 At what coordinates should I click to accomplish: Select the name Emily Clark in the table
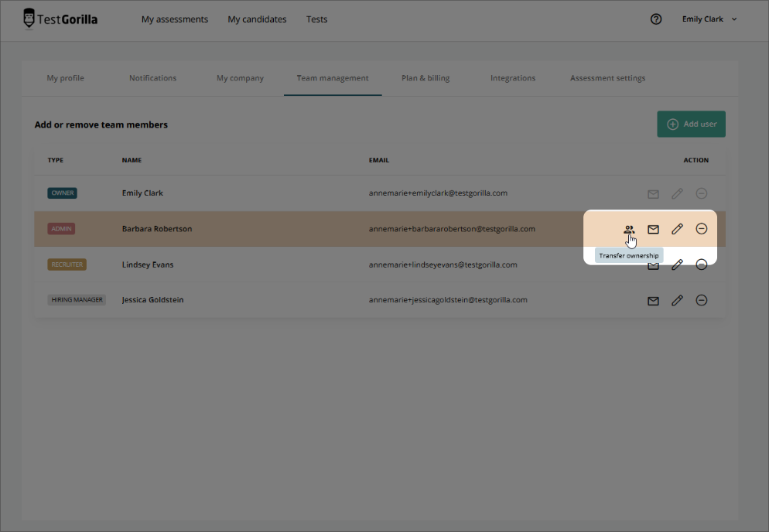point(142,193)
